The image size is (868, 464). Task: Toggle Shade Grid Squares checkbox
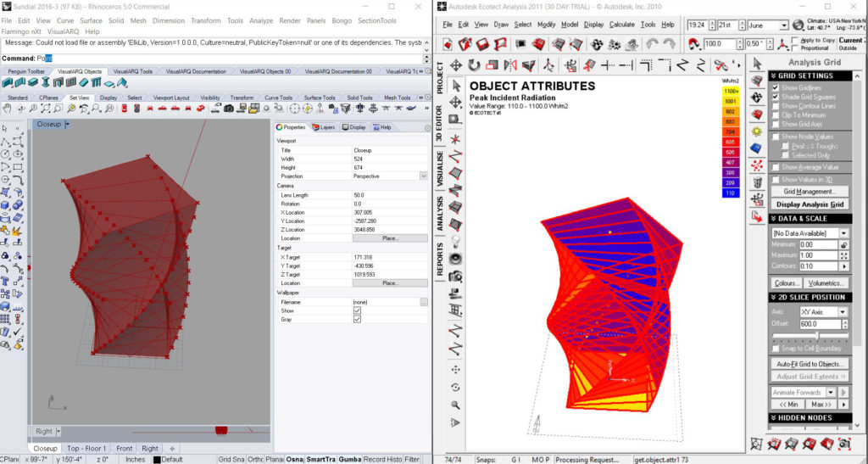775,97
